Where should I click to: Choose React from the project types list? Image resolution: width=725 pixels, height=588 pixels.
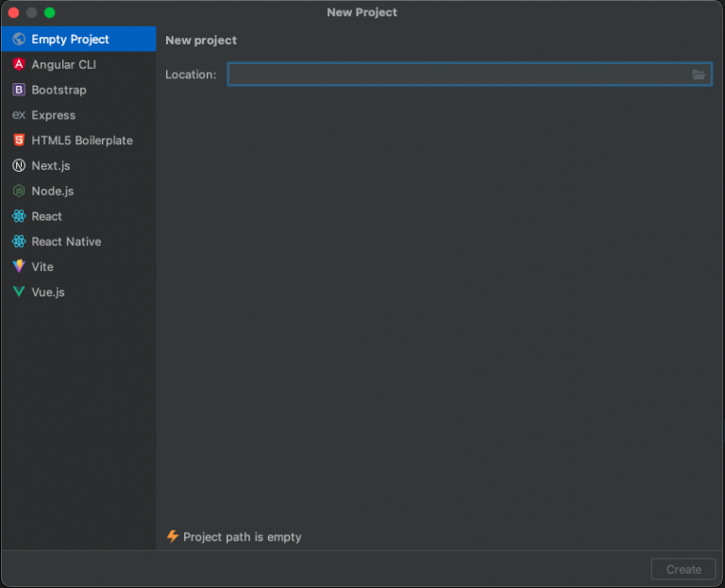pos(46,216)
